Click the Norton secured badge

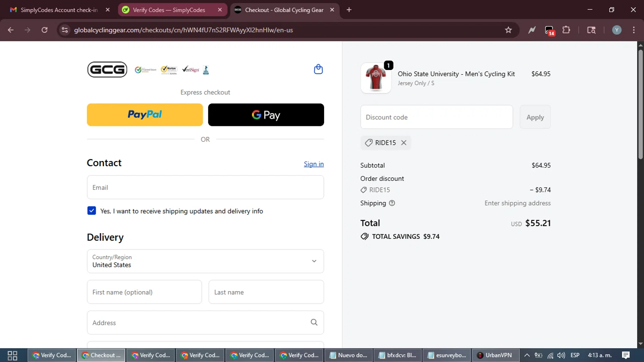[x=169, y=70]
